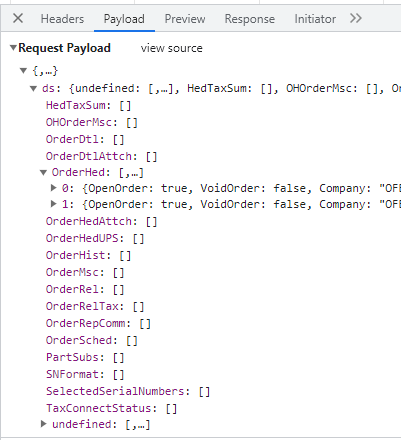This screenshot has width=401, height=440.
Task: Switch to the Preview tab
Action: (185, 19)
